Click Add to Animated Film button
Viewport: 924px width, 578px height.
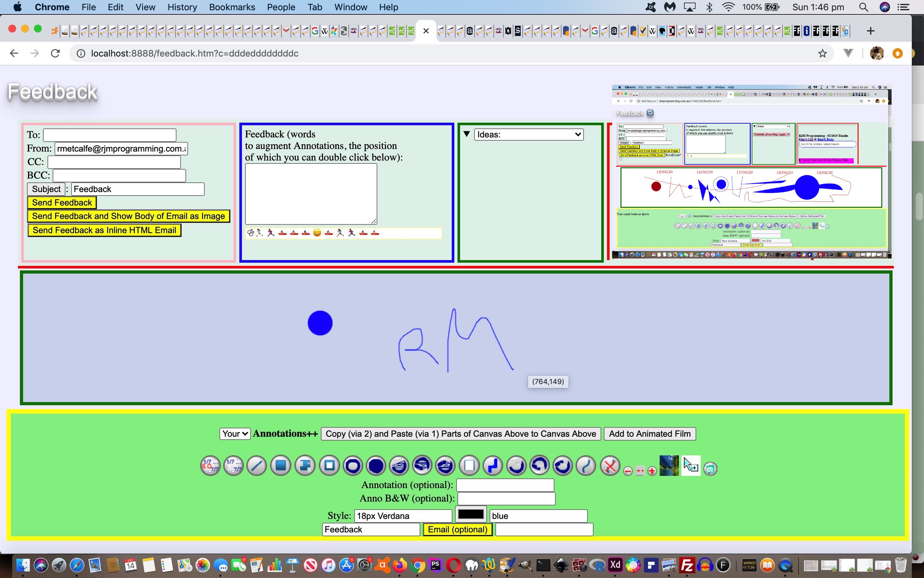click(649, 434)
